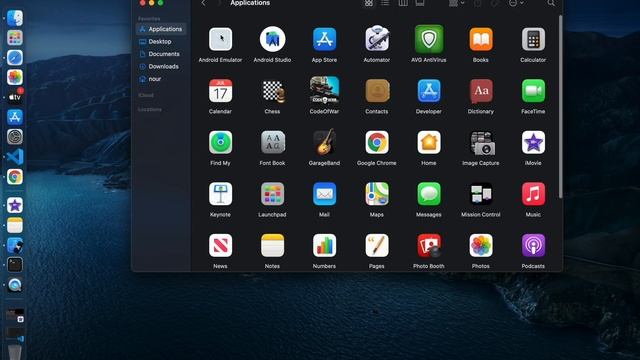
Task: Select the Maps app icon
Action: [x=377, y=193]
